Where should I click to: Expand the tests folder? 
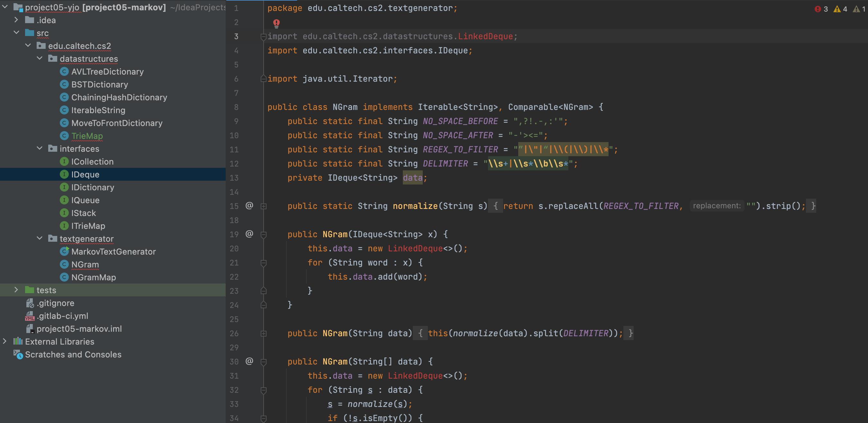tap(16, 290)
